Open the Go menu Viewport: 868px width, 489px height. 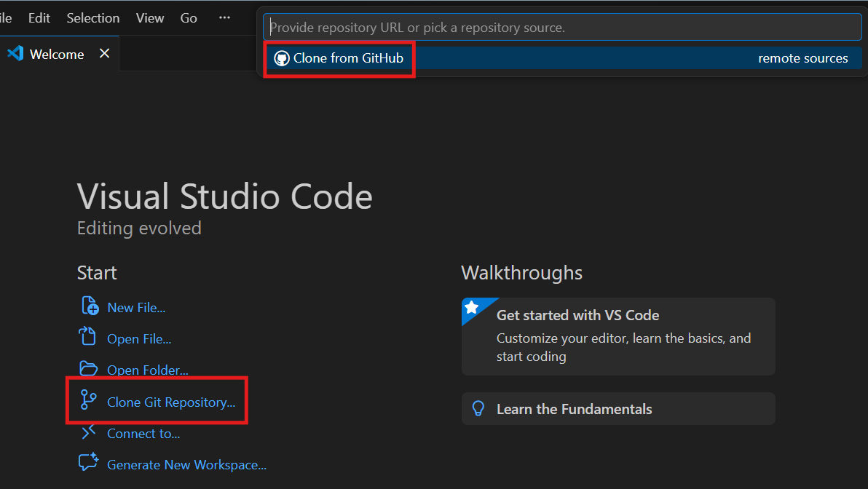(x=188, y=17)
